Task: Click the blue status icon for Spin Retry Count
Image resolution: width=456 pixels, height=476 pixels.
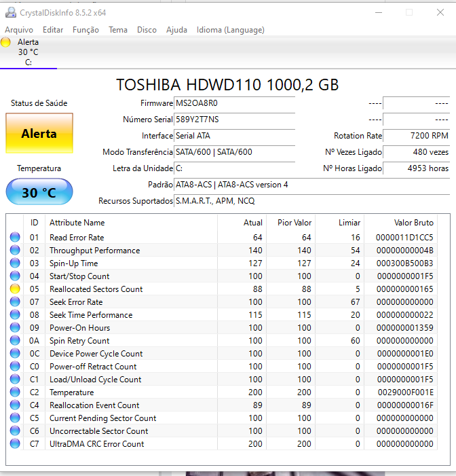Action: click(x=15, y=340)
